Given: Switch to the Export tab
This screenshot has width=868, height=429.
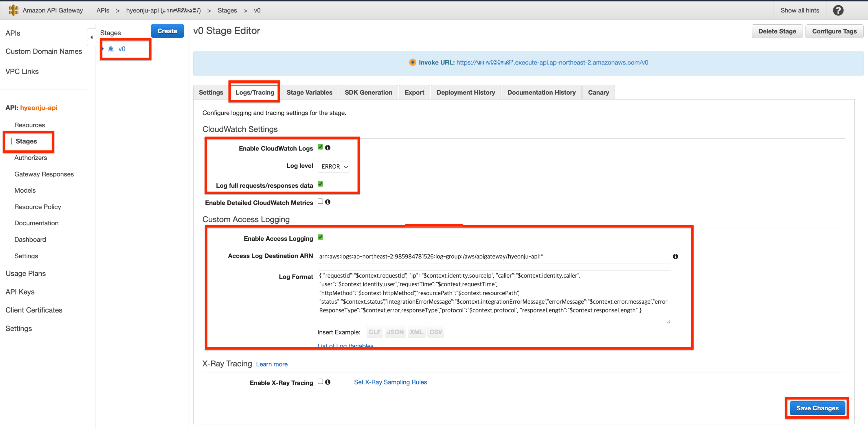Looking at the screenshot, I should 414,92.
